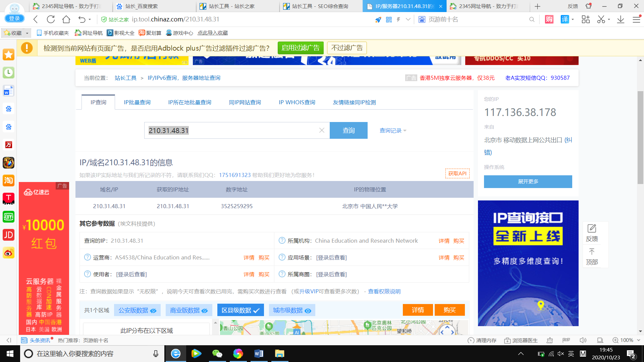Click the downloads arrow icon
The height and width of the screenshot is (362, 644).
[x=621, y=19]
